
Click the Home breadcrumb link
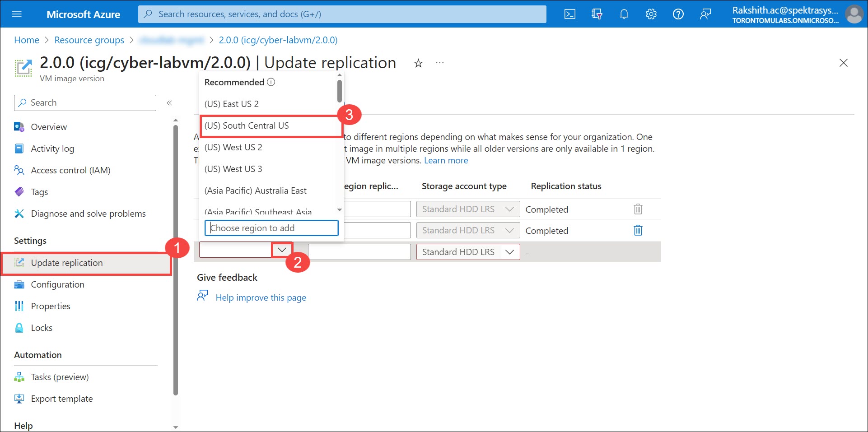(27, 40)
